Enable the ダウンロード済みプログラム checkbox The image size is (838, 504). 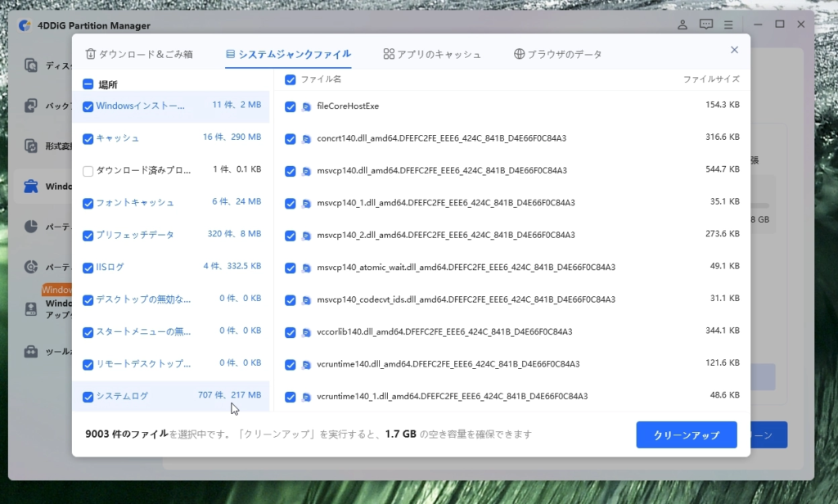click(x=88, y=171)
